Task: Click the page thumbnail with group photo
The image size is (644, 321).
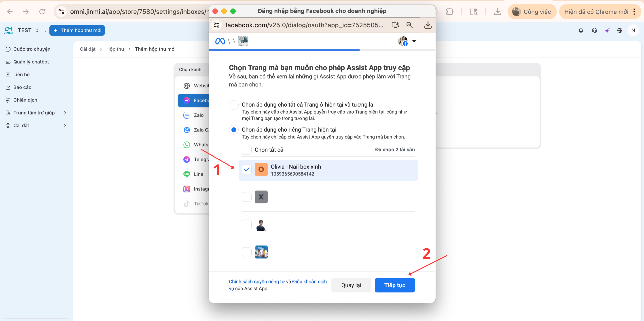Action: tap(261, 252)
